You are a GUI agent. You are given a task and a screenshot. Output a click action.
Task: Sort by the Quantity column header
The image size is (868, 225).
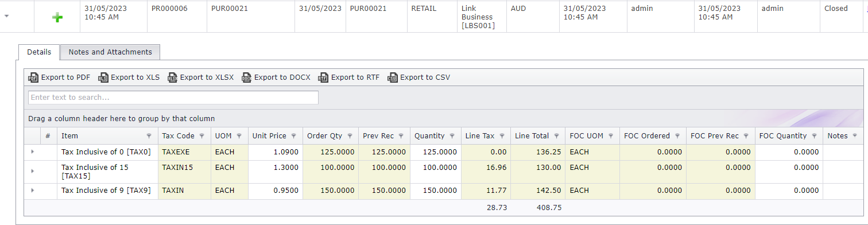pos(430,136)
